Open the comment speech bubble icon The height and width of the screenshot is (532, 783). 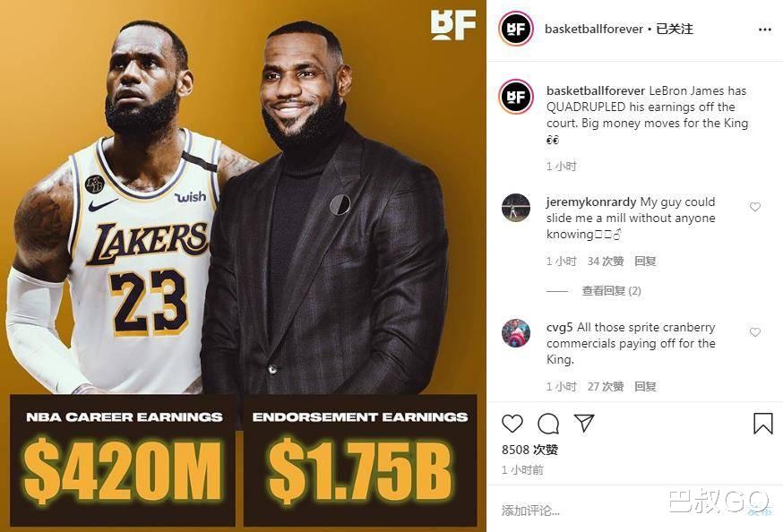[x=548, y=423]
